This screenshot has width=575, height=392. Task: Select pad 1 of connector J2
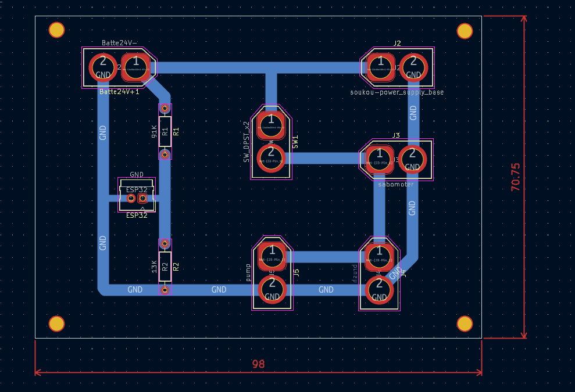pos(380,67)
